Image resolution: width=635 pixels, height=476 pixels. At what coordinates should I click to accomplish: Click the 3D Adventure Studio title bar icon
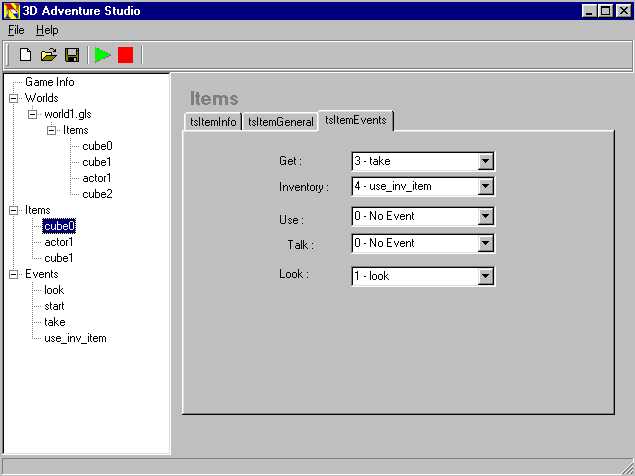tap(11, 11)
